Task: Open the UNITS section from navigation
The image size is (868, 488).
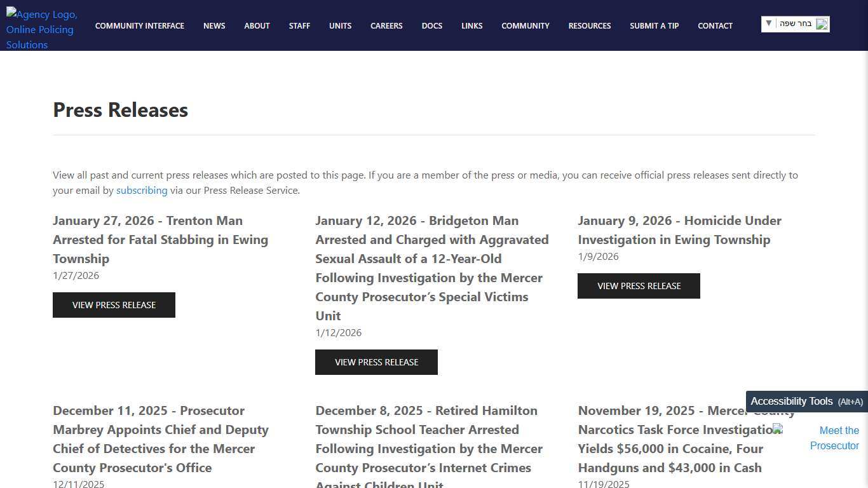Action: tap(340, 26)
